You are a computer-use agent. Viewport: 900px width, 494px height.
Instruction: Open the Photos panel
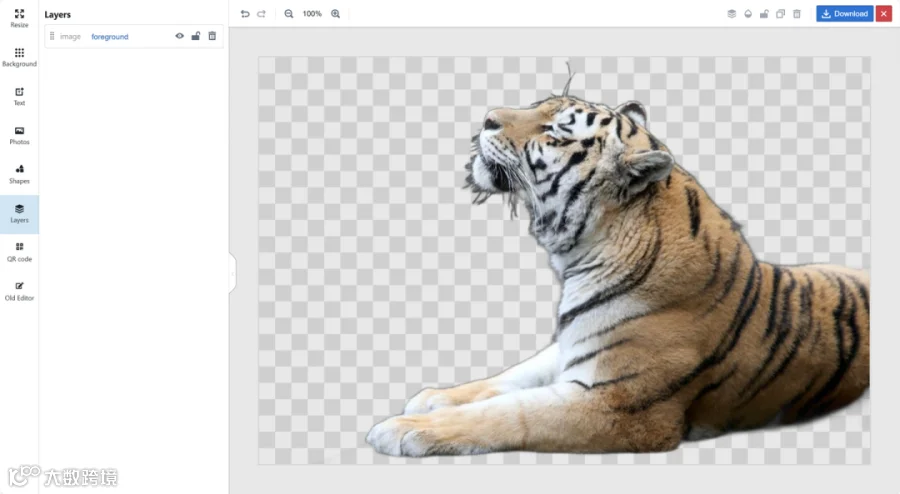[x=19, y=135]
